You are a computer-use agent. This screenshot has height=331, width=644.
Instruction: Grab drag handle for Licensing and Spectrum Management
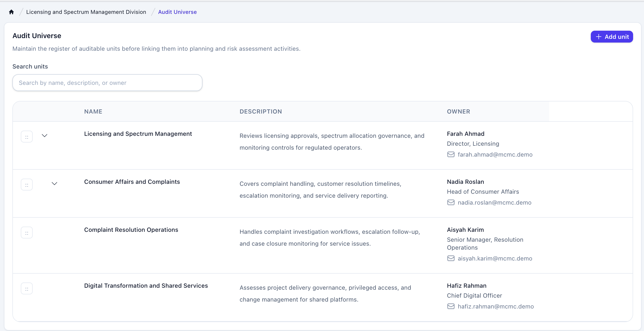tap(27, 137)
